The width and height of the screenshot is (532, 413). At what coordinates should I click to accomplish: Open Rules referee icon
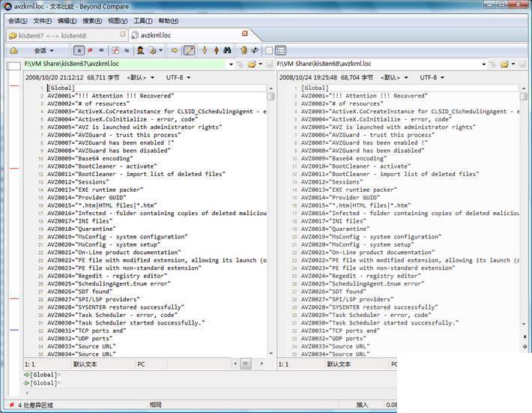(140, 50)
